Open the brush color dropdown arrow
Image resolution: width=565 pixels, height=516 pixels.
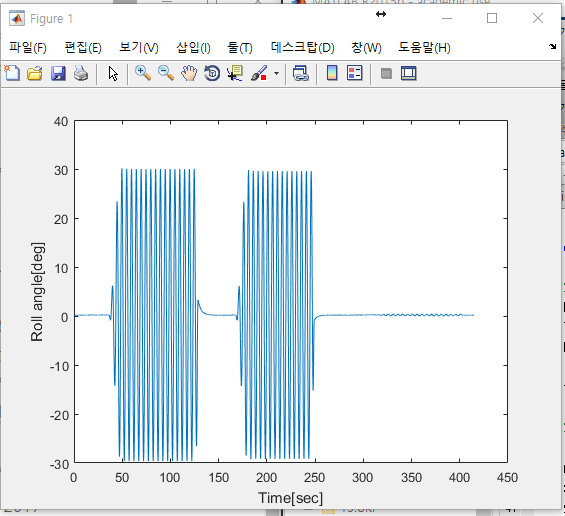[x=276, y=74]
